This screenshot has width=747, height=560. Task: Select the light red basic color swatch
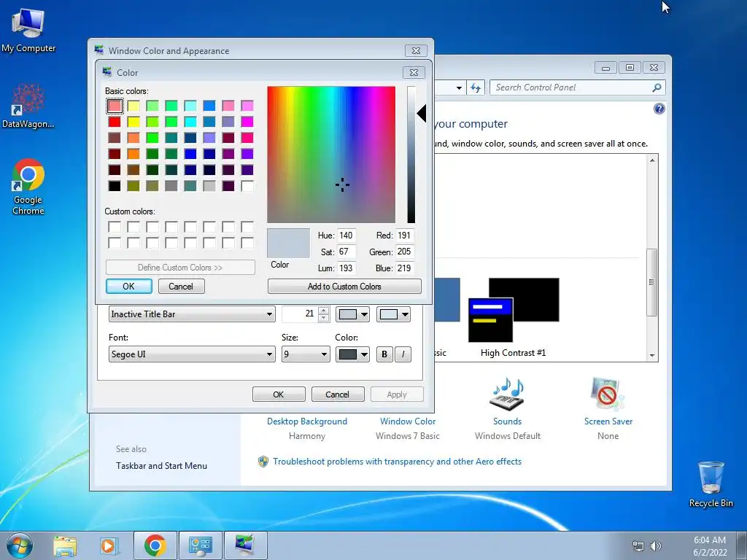click(115, 106)
